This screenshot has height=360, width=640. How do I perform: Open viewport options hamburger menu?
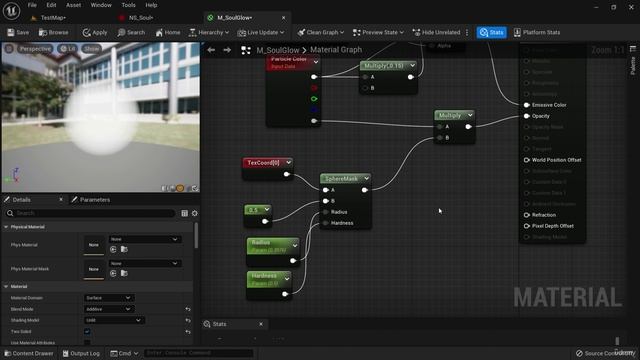point(9,49)
